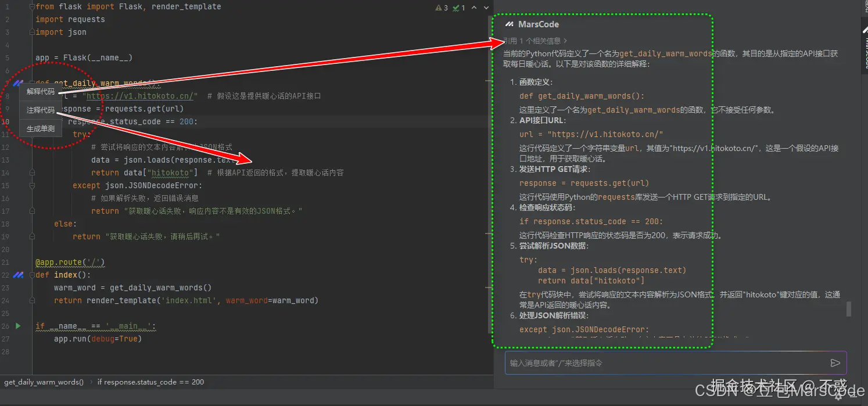The height and width of the screenshot is (406, 868).
Task: Select 'if response.status_code == 200' breadcrumb
Action: [x=150, y=382]
